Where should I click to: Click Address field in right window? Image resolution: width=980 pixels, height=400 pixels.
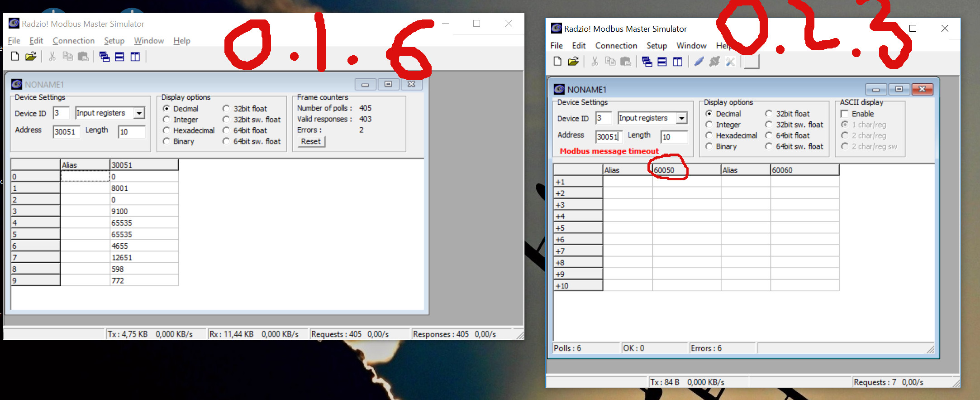point(609,137)
